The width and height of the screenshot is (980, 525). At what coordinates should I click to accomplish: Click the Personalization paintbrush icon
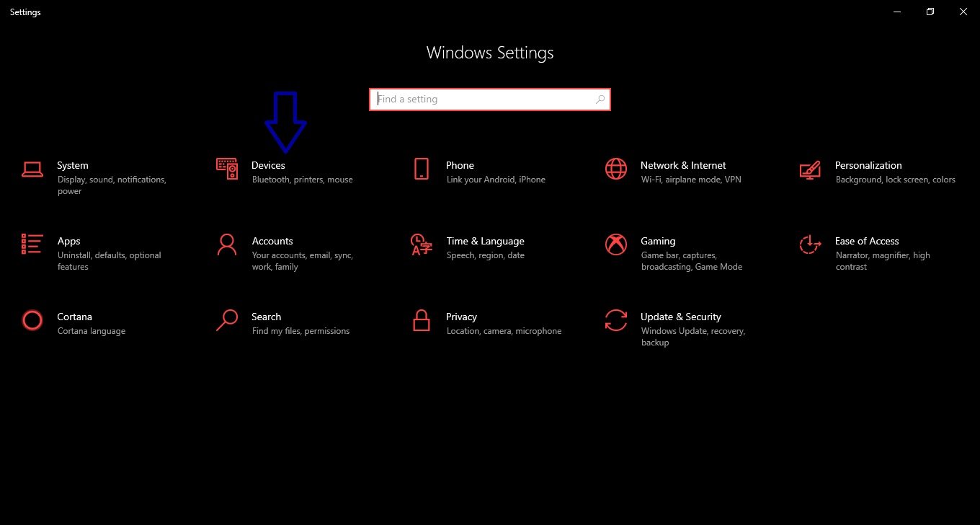coord(811,169)
